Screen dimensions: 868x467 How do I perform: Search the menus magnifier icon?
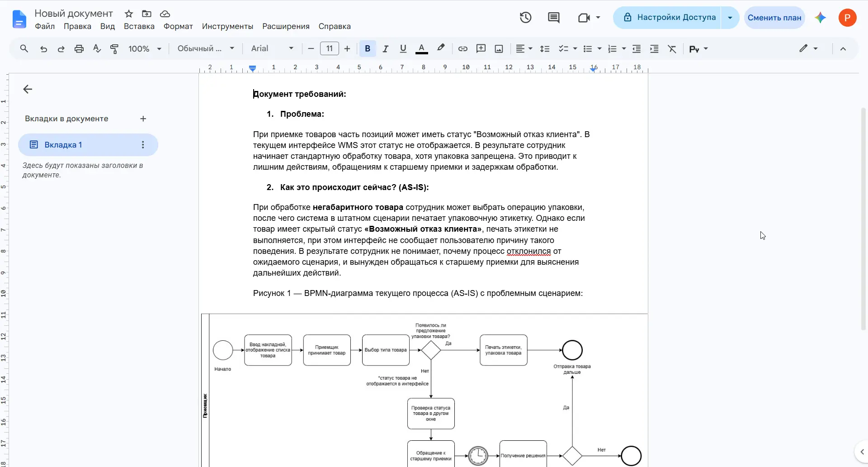[x=24, y=48]
